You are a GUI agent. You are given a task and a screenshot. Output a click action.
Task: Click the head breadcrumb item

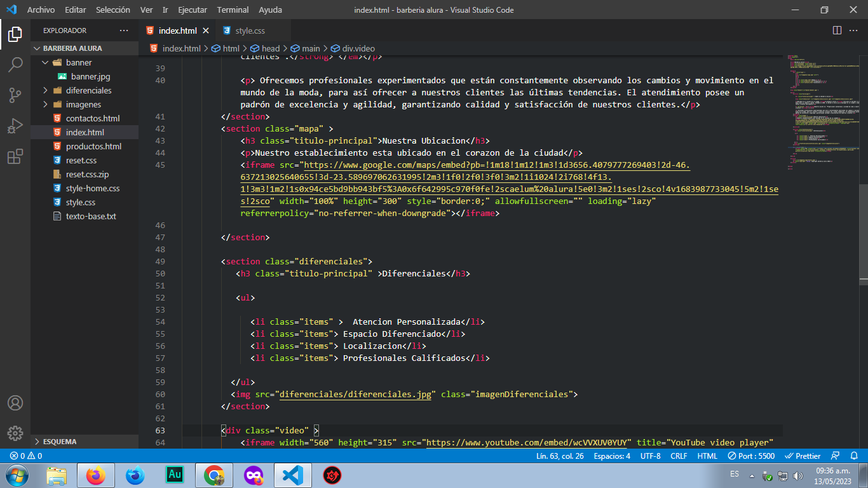tap(265, 48)
